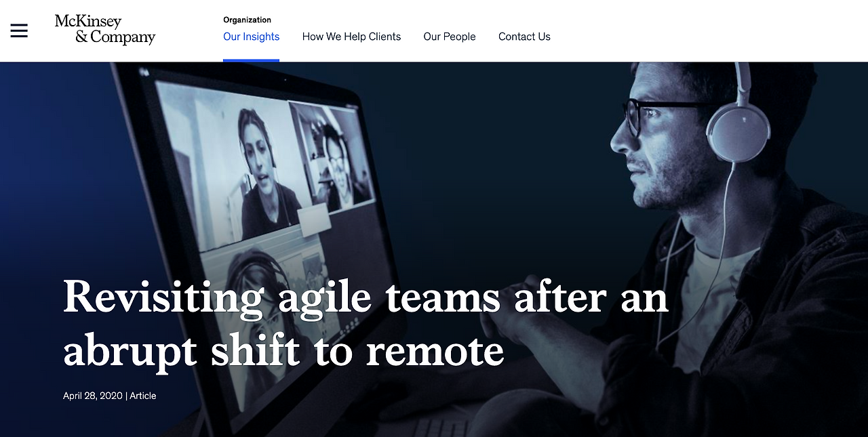This screenshot has height=437, width=868.
Task: Click the headline line "abrupt shift to remote"
Action: 283,350
